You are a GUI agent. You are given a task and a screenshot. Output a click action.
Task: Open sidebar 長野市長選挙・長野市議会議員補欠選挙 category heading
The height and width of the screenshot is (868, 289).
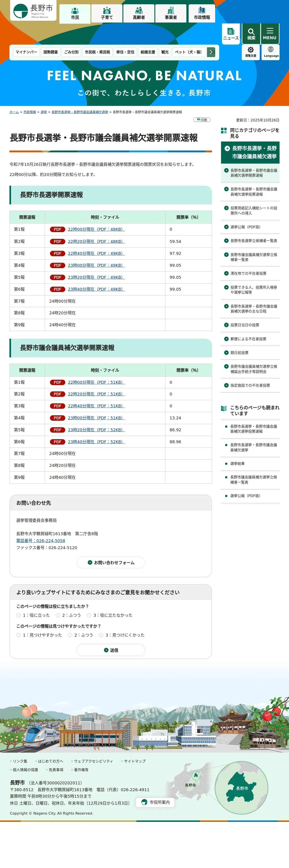coord(250,152)
